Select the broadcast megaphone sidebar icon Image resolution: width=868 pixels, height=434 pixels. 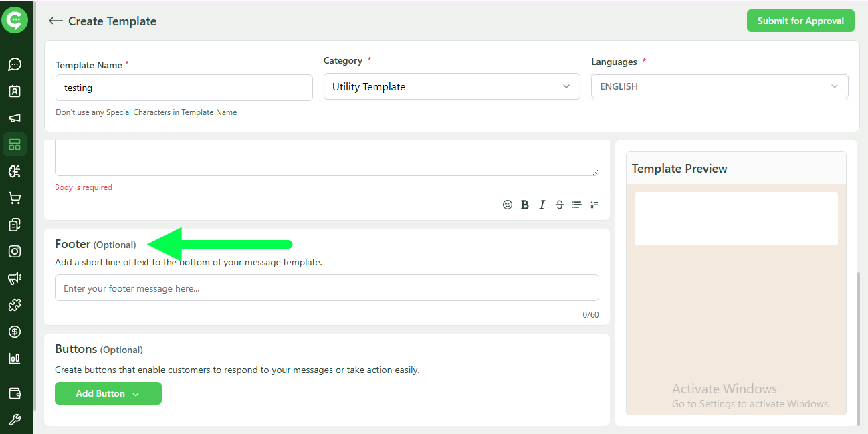coord(15,118)
